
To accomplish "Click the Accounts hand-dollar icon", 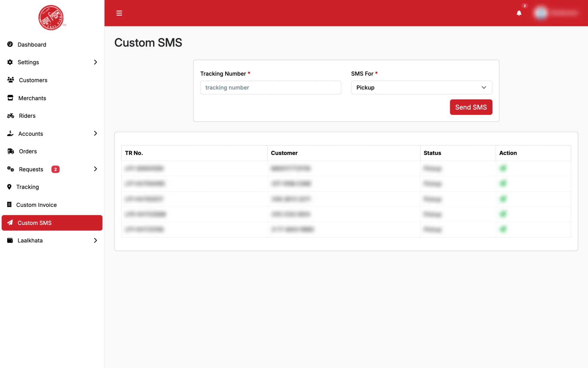I will [x=10, y=133].
